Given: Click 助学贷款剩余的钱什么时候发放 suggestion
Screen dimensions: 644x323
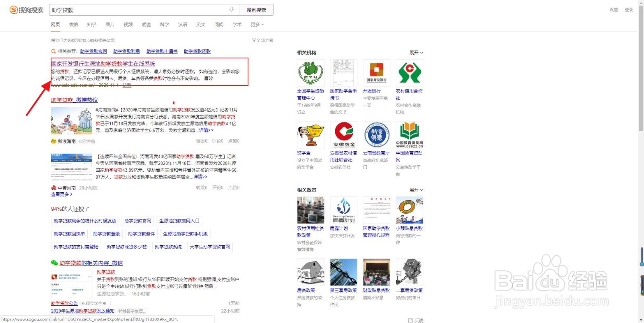Looking at the screenshot, I should 85,221.
